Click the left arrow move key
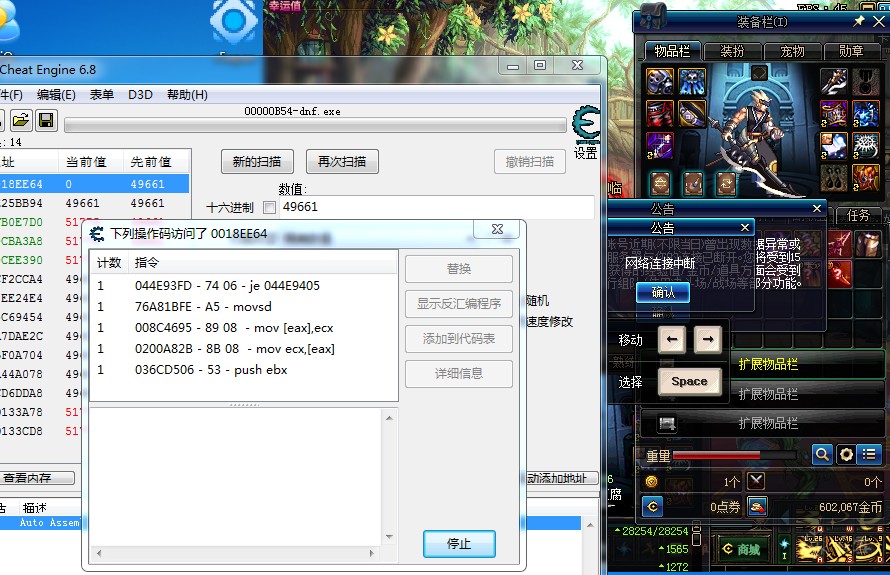890x575 pixels. pos(673,339)
